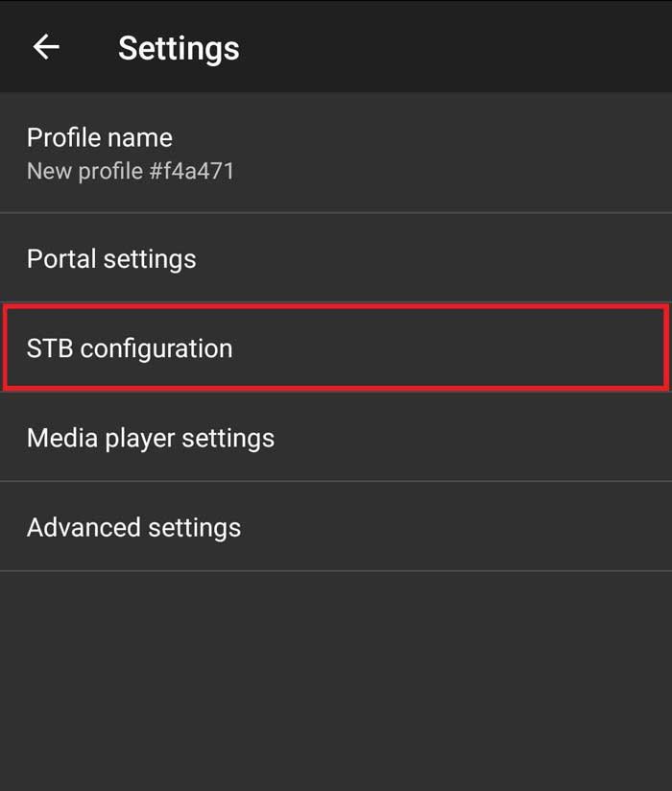Tap the app bar at the top
The height and width of the screenshot is (791, 672).
pos(336,45)
